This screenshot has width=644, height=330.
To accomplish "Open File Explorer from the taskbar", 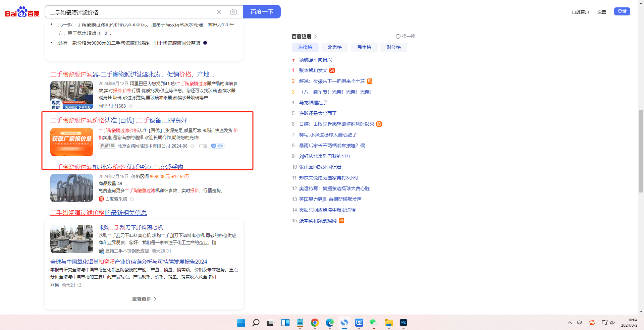I will [x=388, y=323].
